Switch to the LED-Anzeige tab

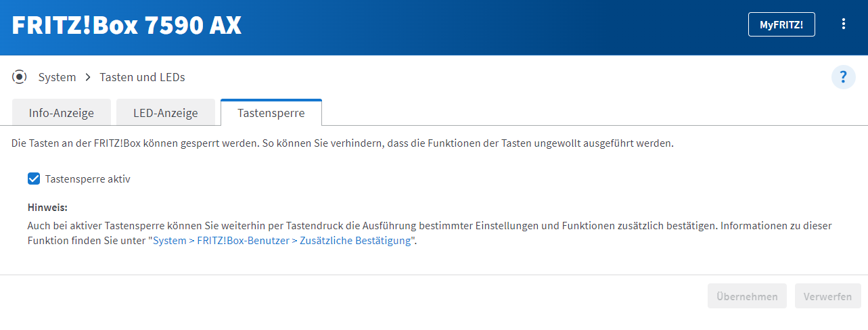pos(166,113)
